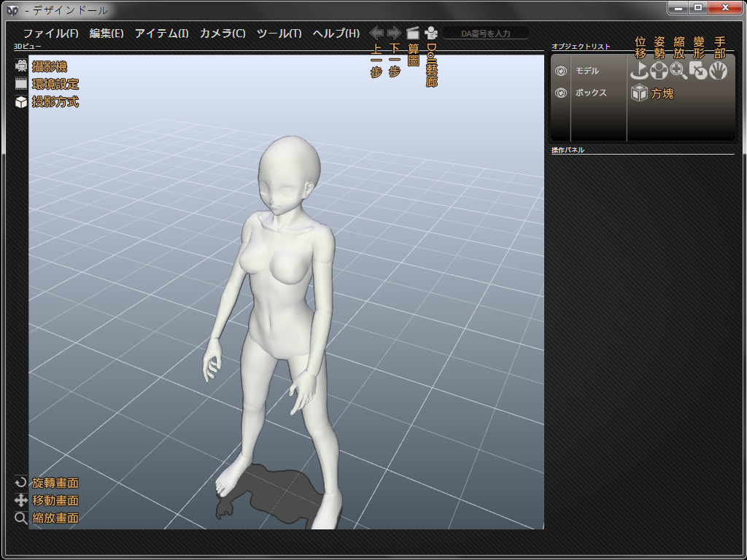Image resolution: width=747 pixels, height=560 pixels.
Task: Open the カメラ(C) menu
Action: point(222,34)
